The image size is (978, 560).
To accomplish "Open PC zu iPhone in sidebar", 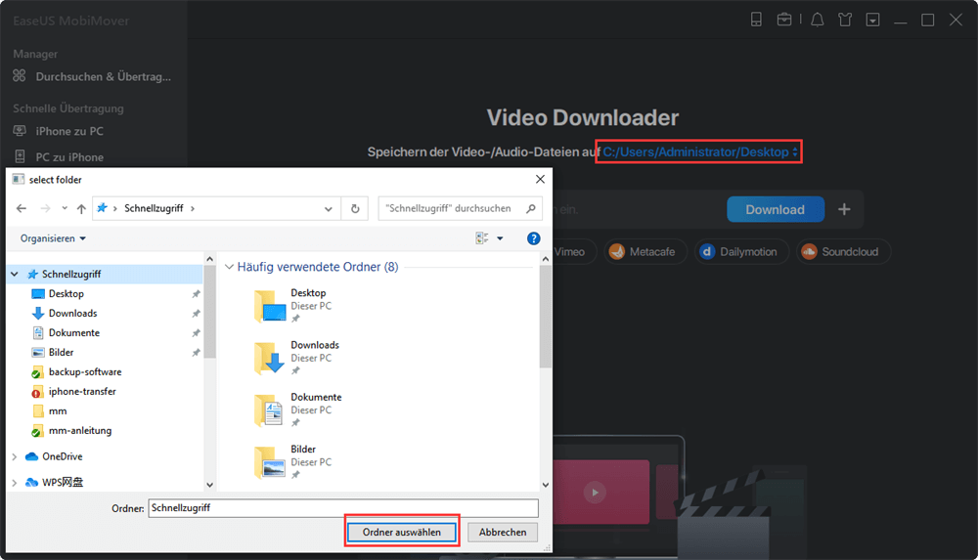I will 68,157.
